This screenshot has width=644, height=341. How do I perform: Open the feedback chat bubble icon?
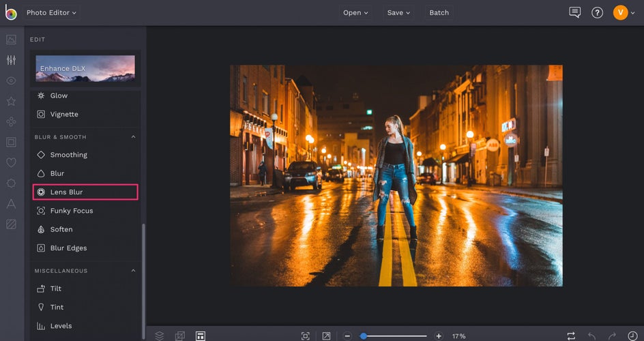pyautogui.click(x=574, y=12)
